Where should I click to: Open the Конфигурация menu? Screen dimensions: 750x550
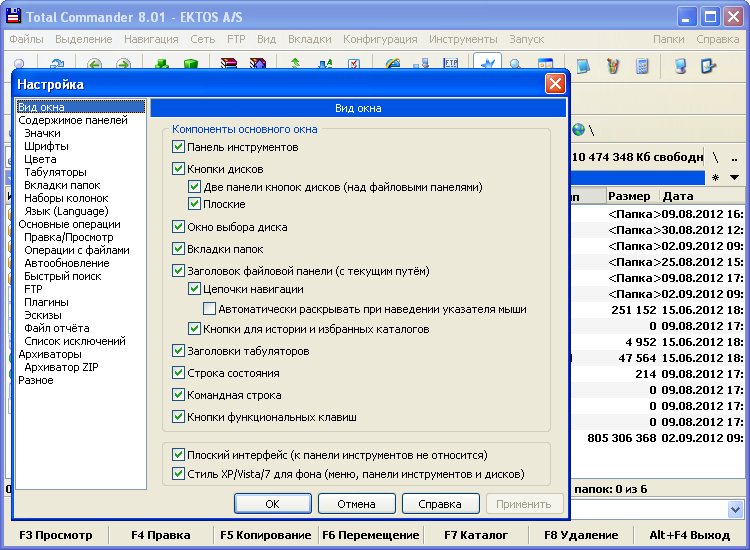380,39
